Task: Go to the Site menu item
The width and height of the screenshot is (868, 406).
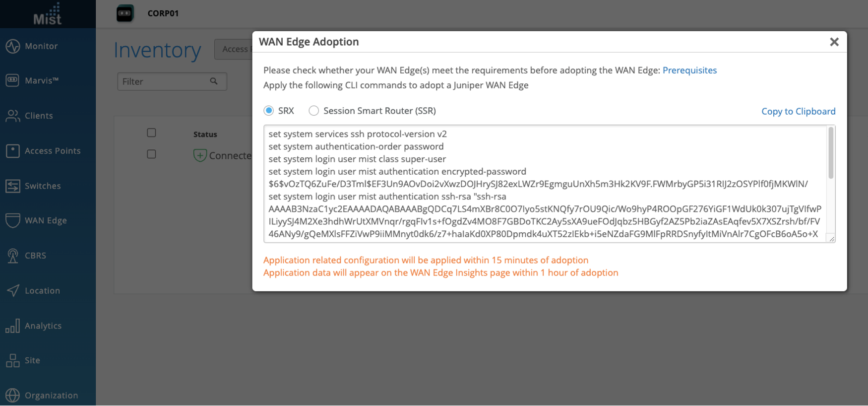Action: coord(32,360)
